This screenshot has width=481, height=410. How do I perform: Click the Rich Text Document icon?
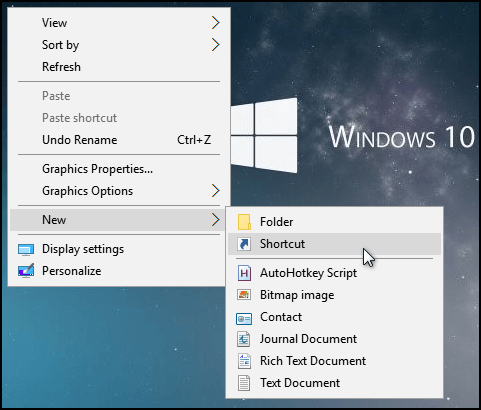pos(244,361)
